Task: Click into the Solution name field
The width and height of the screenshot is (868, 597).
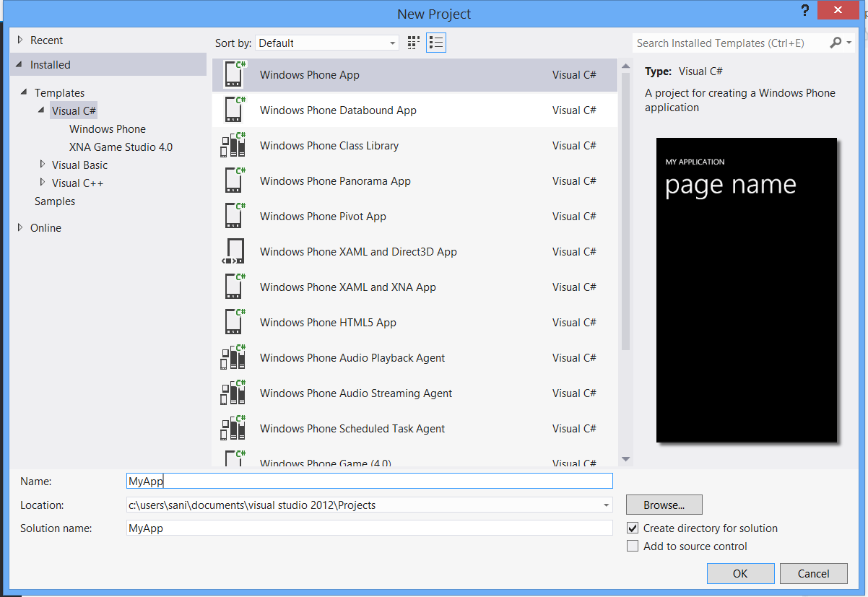Action: pos(369,528)
